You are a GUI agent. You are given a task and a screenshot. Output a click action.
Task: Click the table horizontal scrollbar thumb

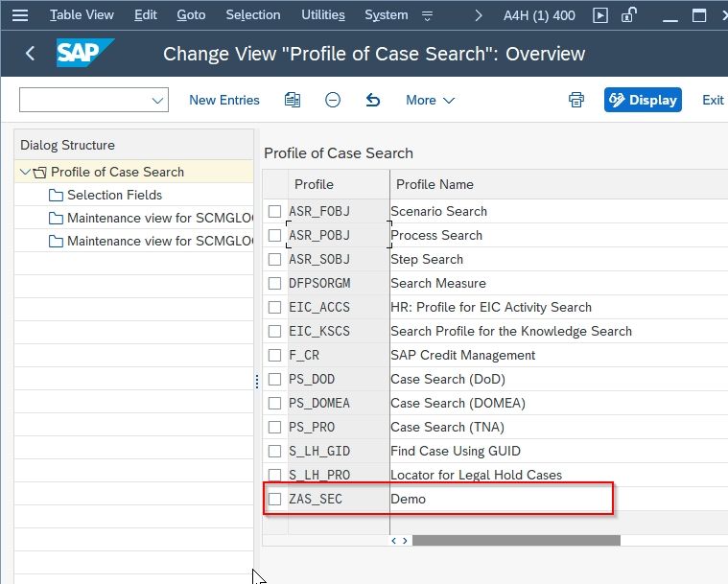point(516,540)
